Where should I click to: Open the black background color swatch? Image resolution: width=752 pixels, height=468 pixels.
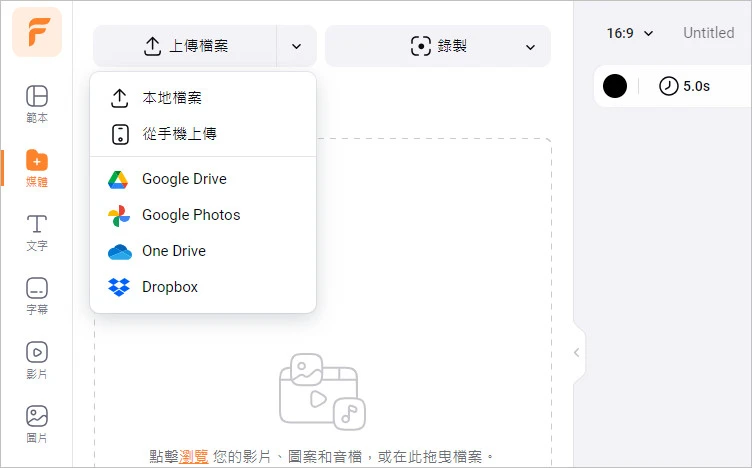point(614,86)
